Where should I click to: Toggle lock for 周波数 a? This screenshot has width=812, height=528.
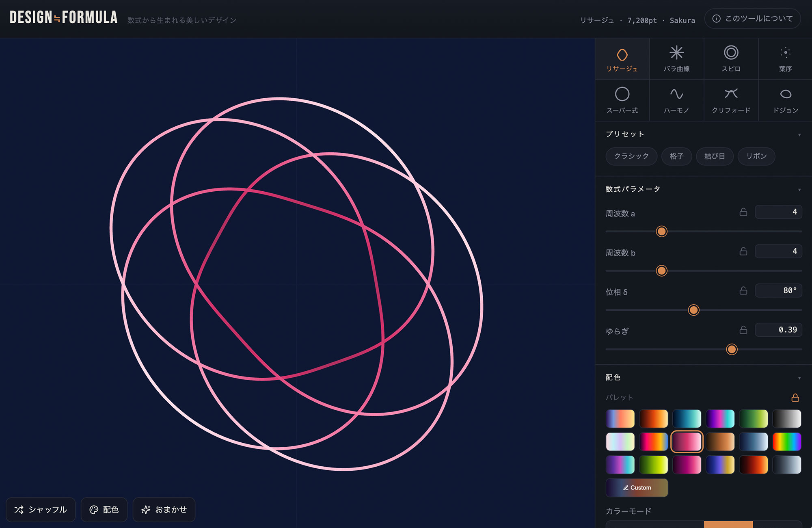743,212
